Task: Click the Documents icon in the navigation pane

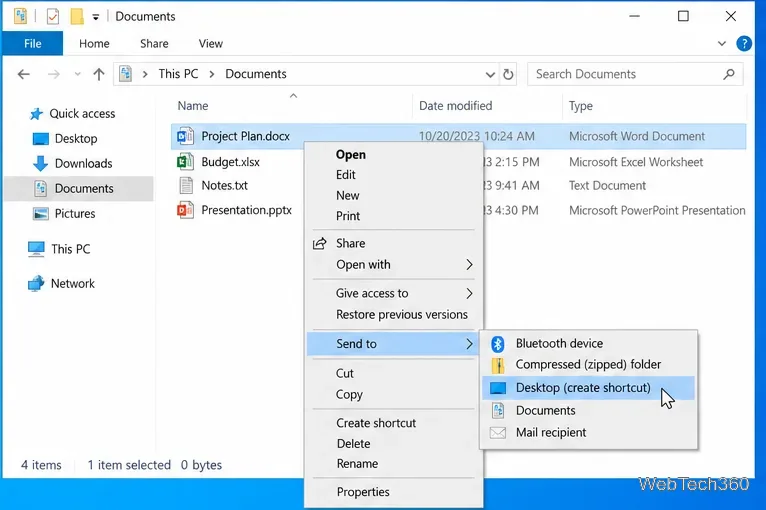Action: 41,189
